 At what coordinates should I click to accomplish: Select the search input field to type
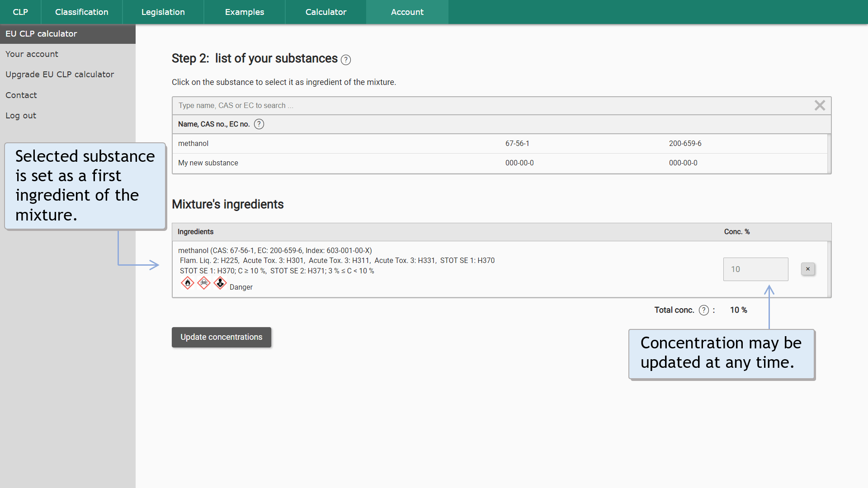coord(501,105)
